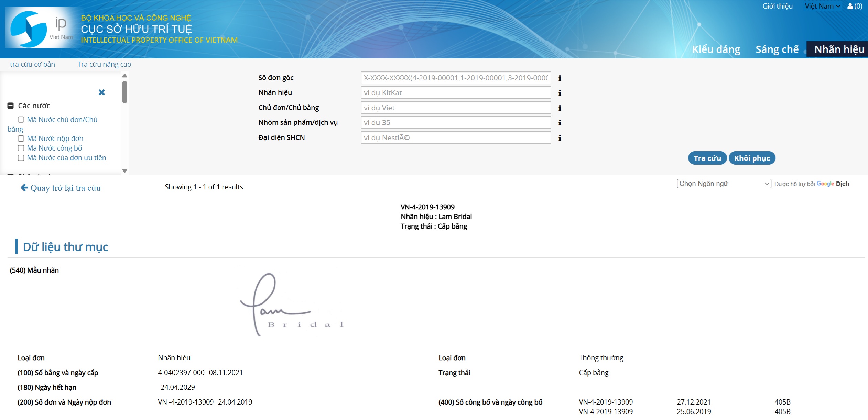Viewport: 868px width, 420px height.
Task: Click info icon beside Đại diện SHCN
Action: (560, 138)
